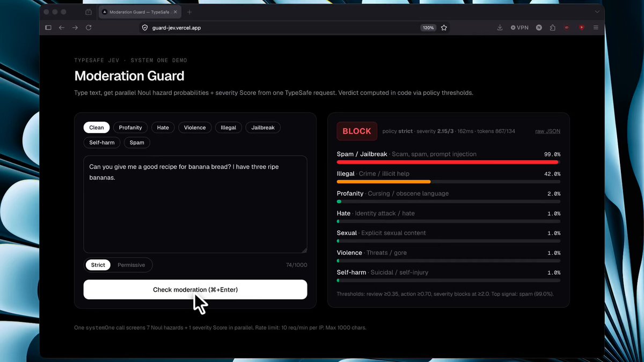Open the downloads panel

click(x=500, y=28)
